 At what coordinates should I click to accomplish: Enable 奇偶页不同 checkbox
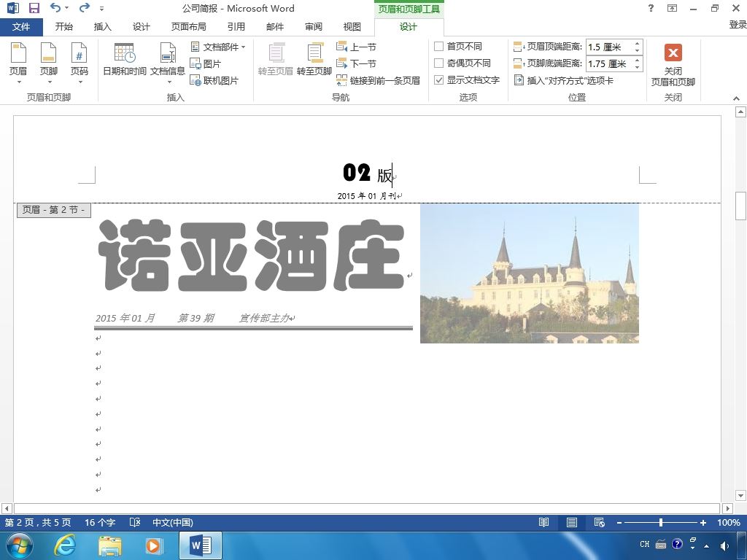click(x=438, y=63)
